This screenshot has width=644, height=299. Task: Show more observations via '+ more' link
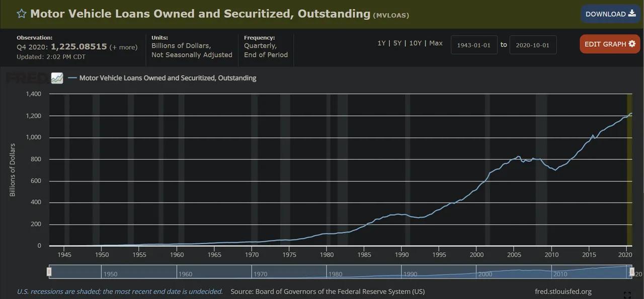point(123,47)
